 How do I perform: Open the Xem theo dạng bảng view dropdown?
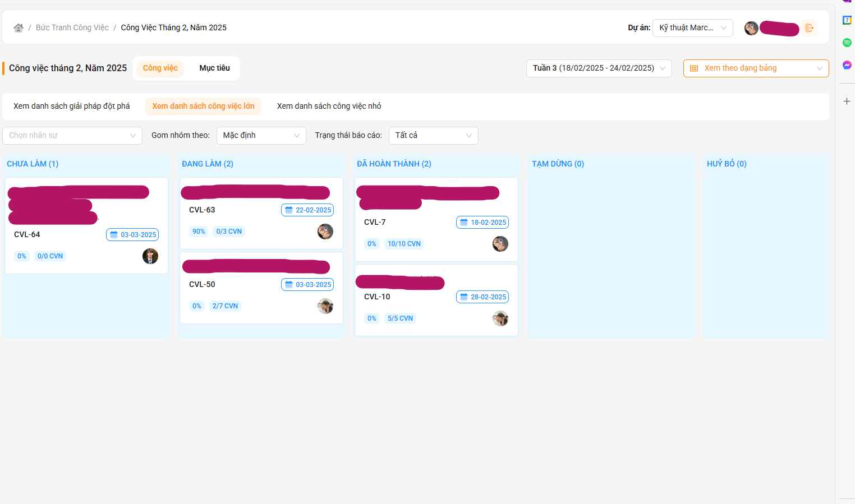click(x=756, y=68)
